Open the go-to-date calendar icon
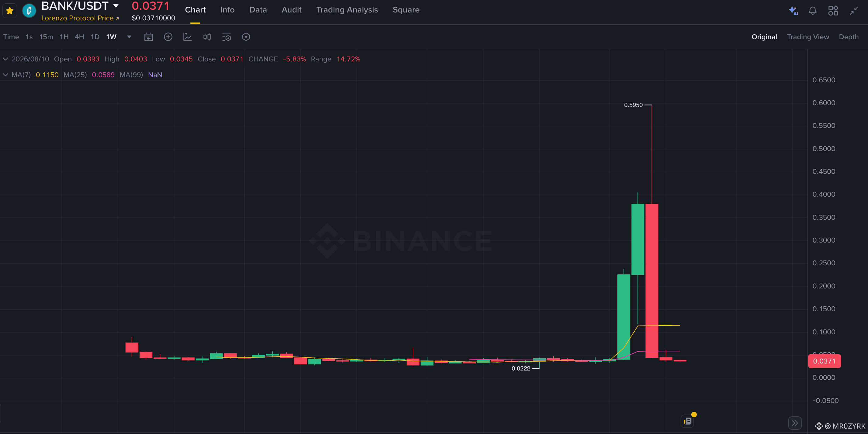The height and width of the screenshot is (434, 868). pos(149,37)
